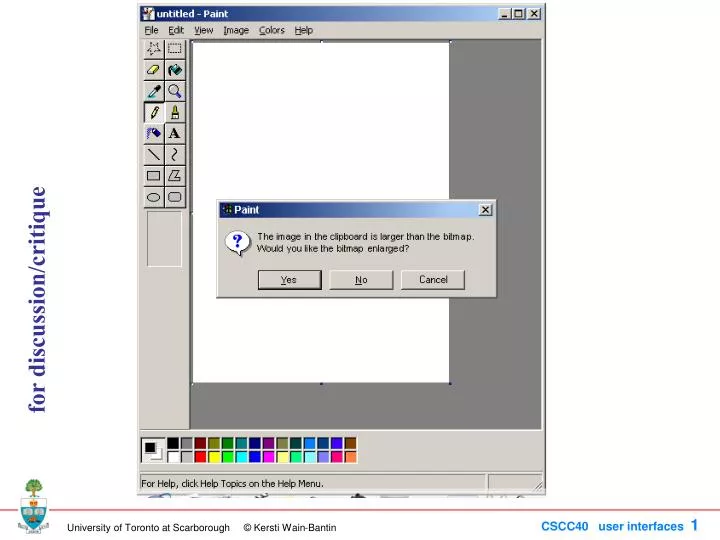Select the Pick Color eyedropper tool

pos(154,91)
